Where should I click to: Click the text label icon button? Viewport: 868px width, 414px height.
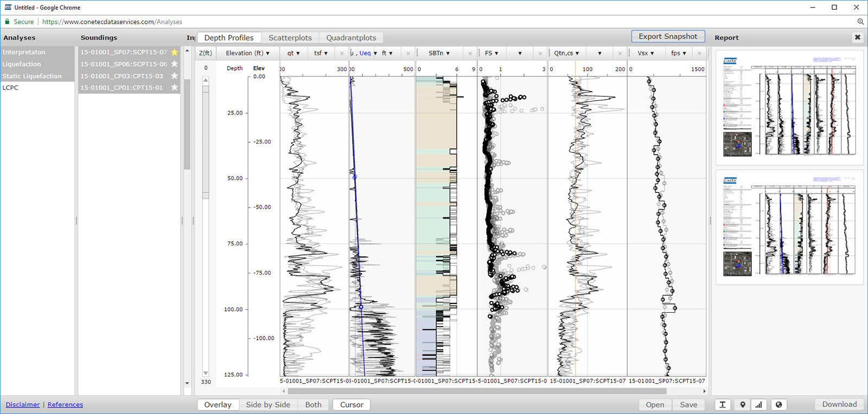(723, 405)
